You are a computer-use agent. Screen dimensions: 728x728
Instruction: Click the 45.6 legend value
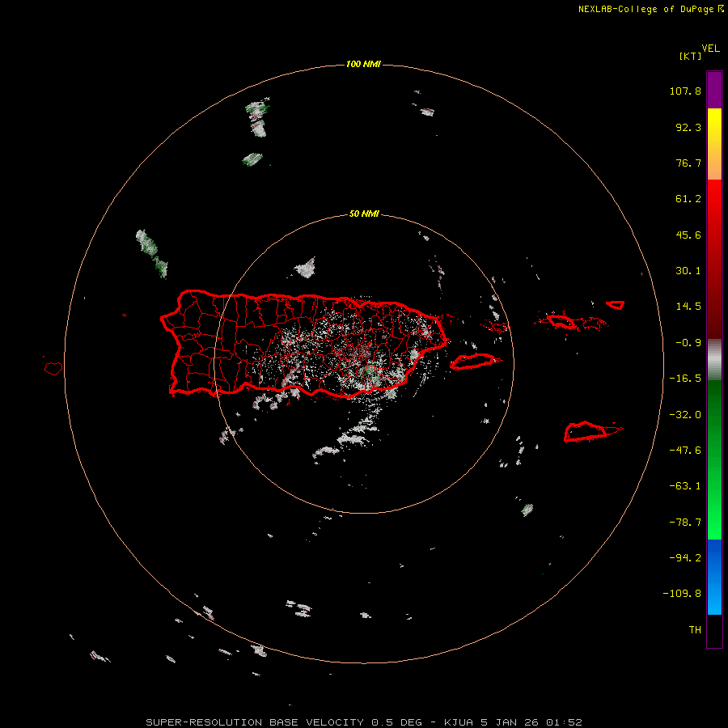click(x=688, y=235)
